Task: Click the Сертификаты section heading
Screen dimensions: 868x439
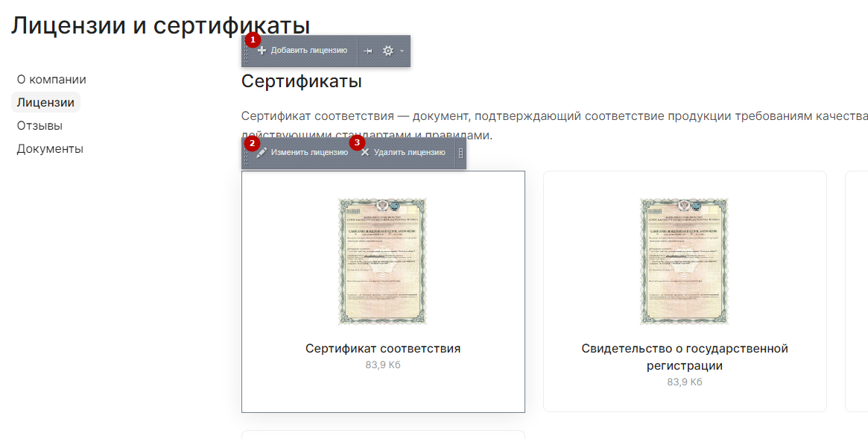Action: click(302, 81)
